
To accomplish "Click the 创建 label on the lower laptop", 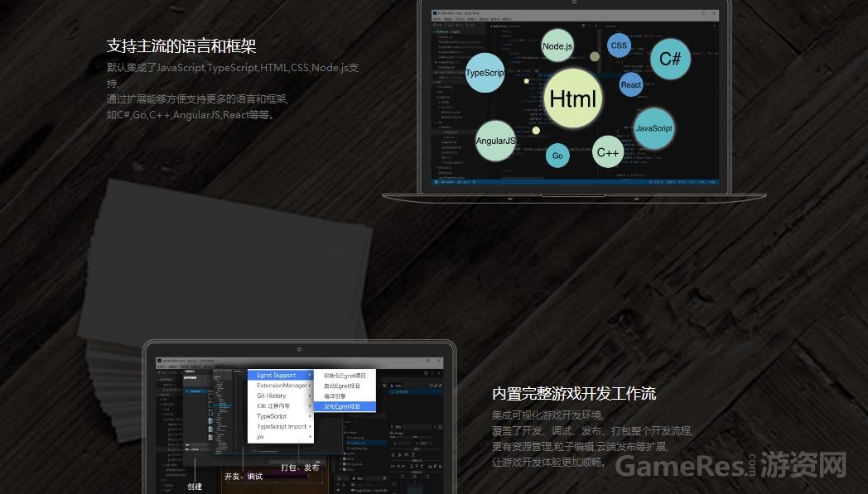I will (195, 487).
